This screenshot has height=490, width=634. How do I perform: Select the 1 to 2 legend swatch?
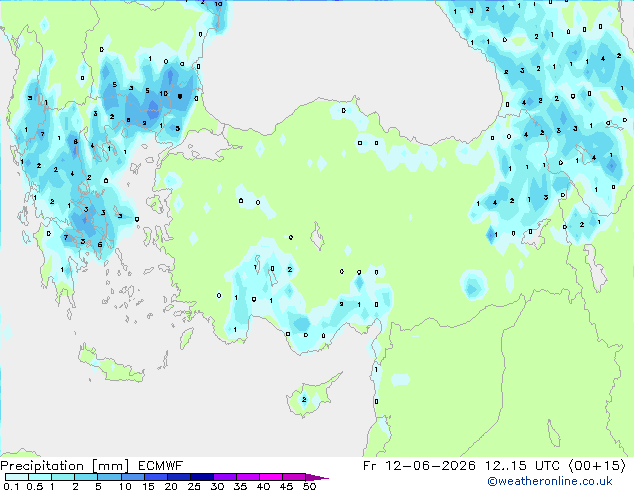pos(63,477)
